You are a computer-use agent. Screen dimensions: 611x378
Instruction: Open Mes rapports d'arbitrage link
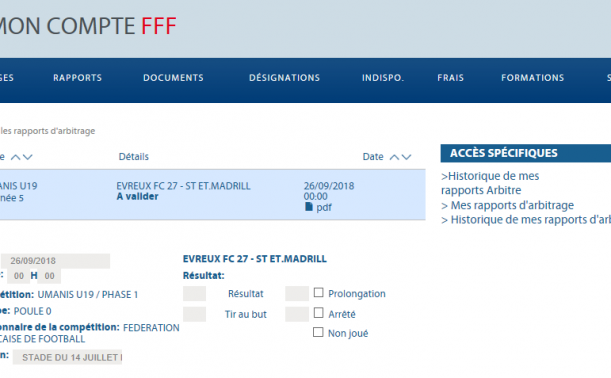pos(507,205)
